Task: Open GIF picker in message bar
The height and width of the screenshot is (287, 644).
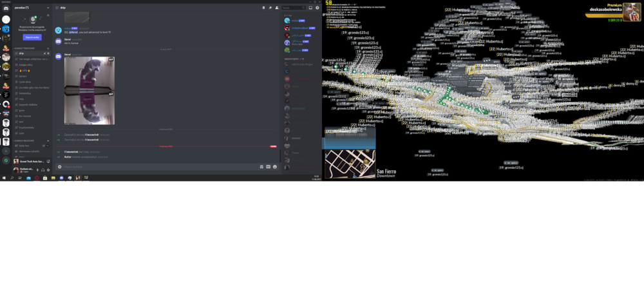Action: coord(268,166)
